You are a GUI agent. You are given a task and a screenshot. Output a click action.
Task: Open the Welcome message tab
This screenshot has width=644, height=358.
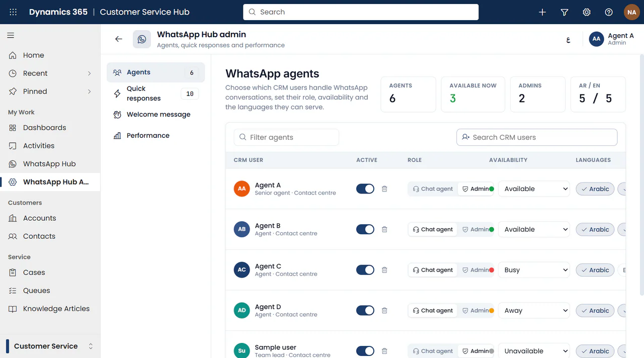click(155, 115)
